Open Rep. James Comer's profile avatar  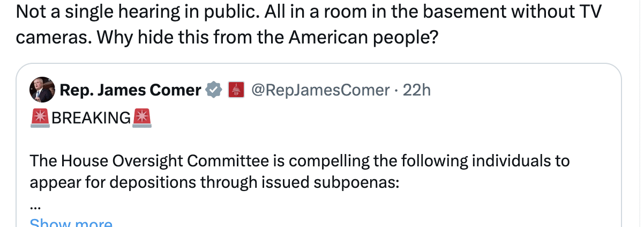click(x=43, y=90)
